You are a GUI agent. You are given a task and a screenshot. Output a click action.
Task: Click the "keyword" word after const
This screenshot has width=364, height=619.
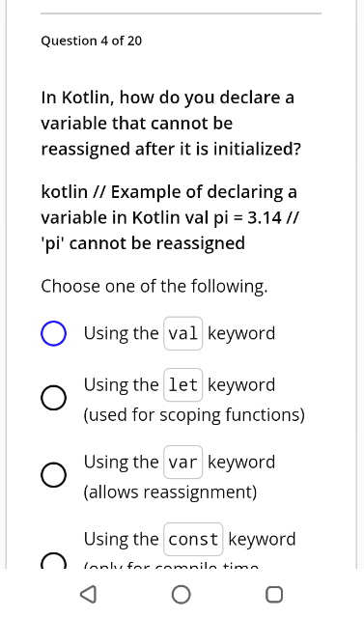point(262,539)
